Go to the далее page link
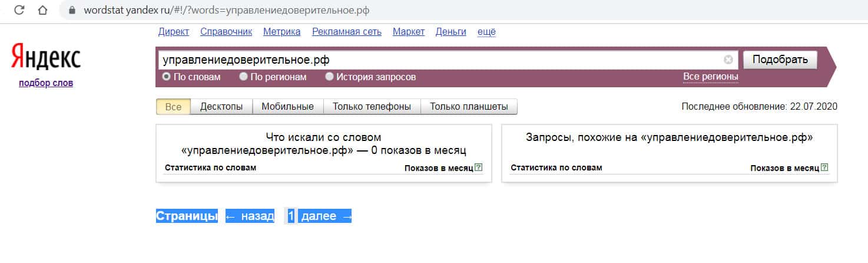868x263 pixels. pyautogui.click(x=326, y=216)
